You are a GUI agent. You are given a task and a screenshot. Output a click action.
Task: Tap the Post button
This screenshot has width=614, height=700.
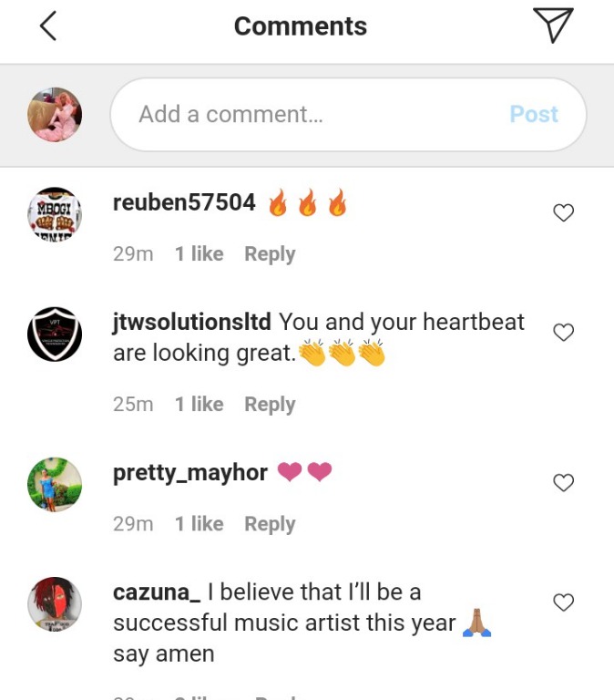click(534, 114)
